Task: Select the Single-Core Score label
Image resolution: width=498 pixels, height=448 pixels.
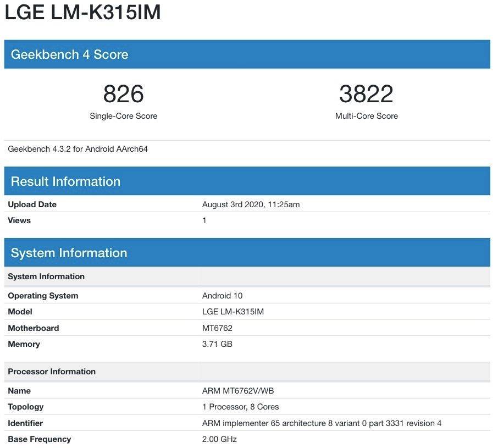Action: pos(123,116)
